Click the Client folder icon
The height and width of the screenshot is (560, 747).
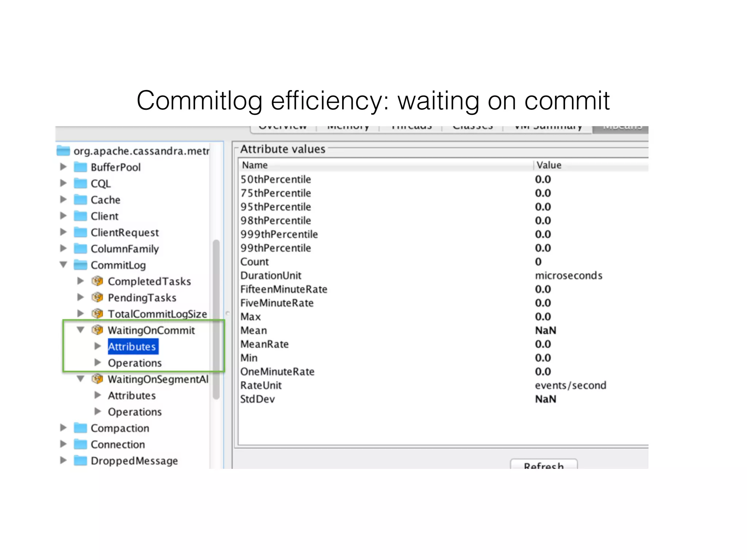click(80, 216)
